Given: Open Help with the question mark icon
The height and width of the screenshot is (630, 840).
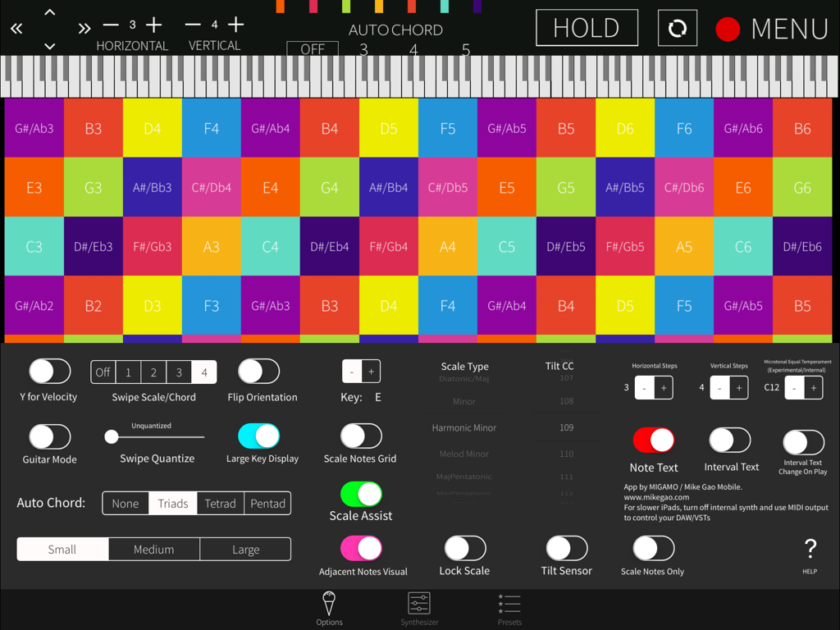Looking at the screenshot, I should pyautogui.click(x=810, y=550).
